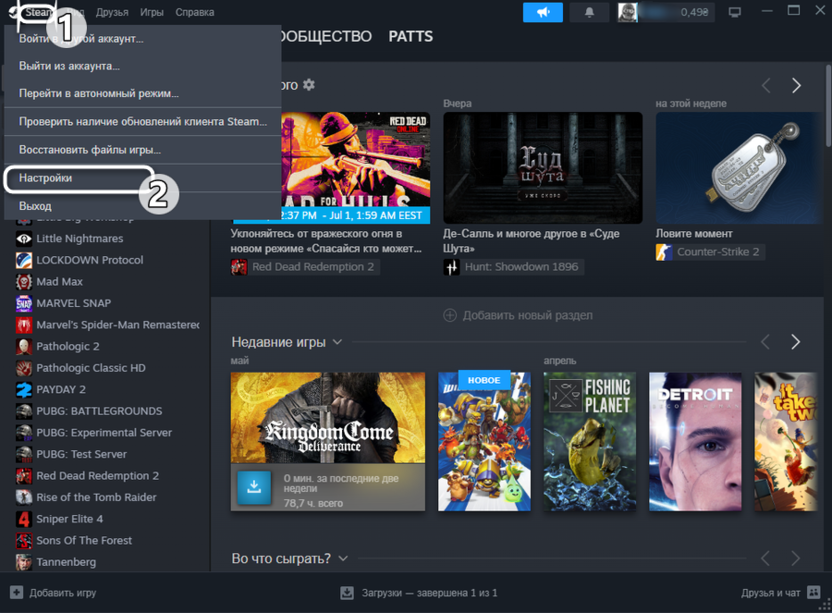Select PUBG: BATTLEGROUNDS in library list
The width and height of the screenshot is (832, 613).
(99, 411)
